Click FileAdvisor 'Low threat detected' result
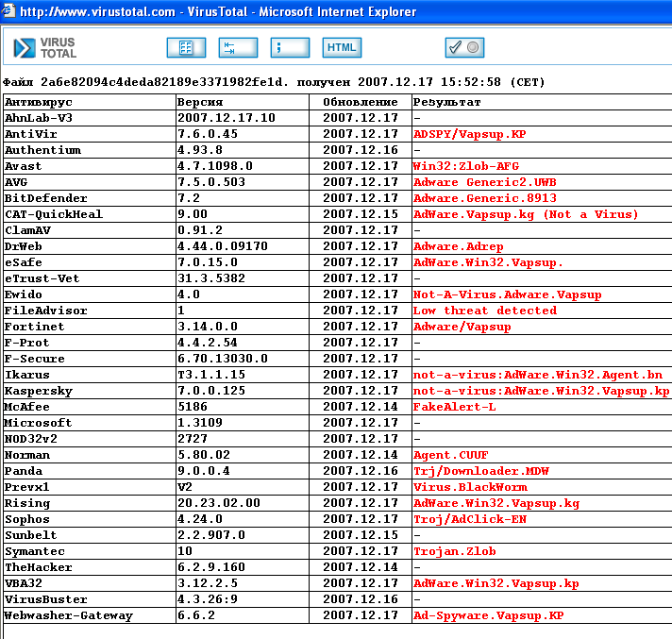Viewport: 672px width, 639px height. (485, 311)
